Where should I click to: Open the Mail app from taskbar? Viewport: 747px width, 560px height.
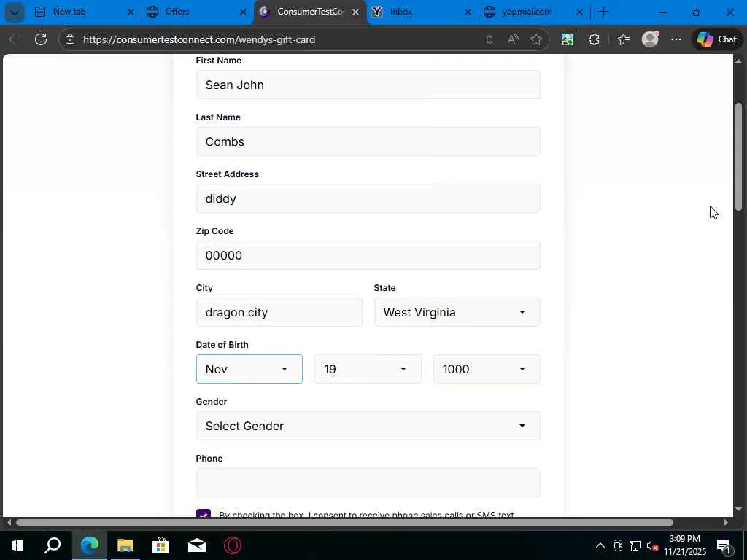(x=197, y=545)
